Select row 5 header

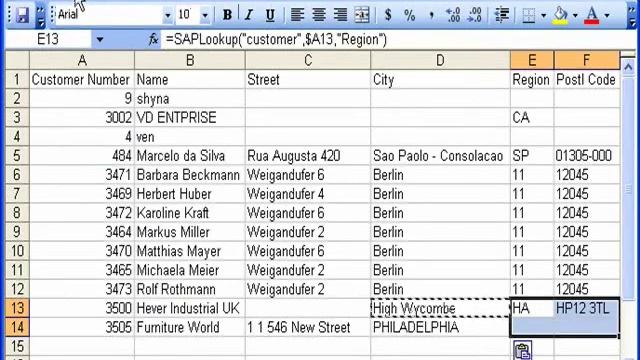click(x=17, y=156)
